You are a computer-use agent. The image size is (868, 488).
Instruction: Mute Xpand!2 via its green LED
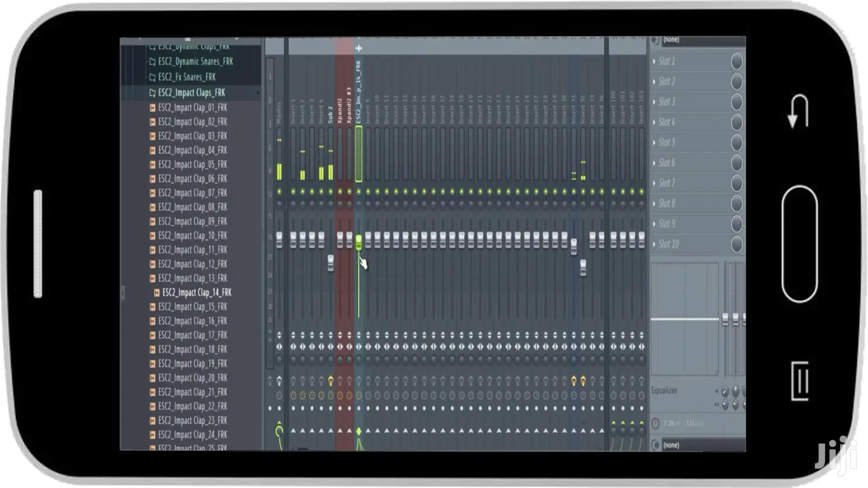pyautogui.click(x=340, y=191)
